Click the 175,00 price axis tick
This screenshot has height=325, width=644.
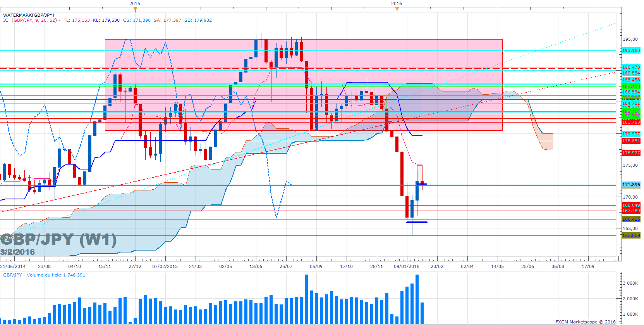[x=630, y=165]
